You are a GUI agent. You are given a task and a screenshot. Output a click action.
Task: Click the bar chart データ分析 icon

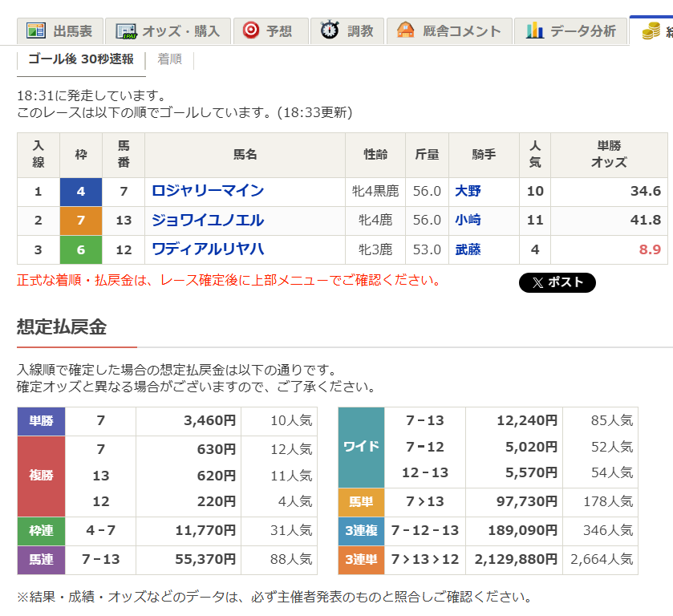coord(535,30)
